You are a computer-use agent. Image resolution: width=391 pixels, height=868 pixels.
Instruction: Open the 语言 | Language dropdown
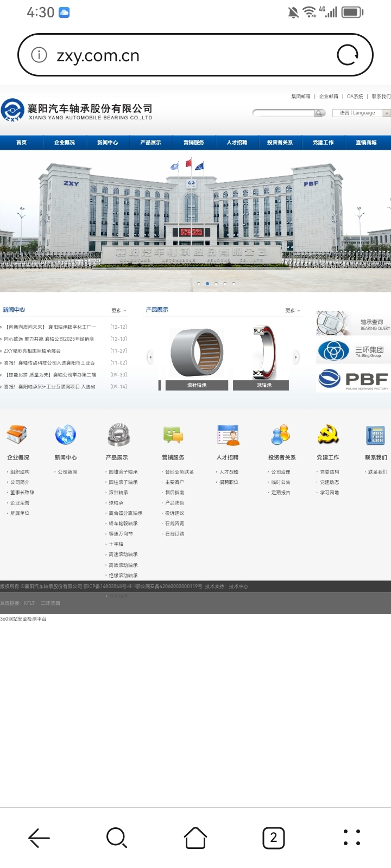click(x=361, y=113)
